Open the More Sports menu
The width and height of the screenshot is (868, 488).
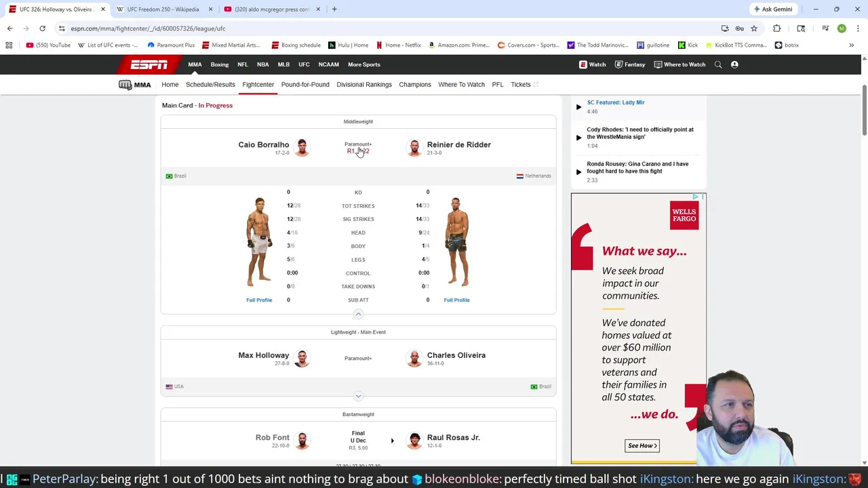point(364,64)
